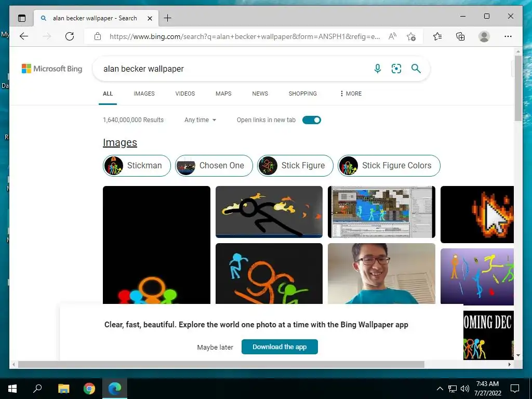
Task: Click the Read aloud icon
Action: tap(392, 36)
